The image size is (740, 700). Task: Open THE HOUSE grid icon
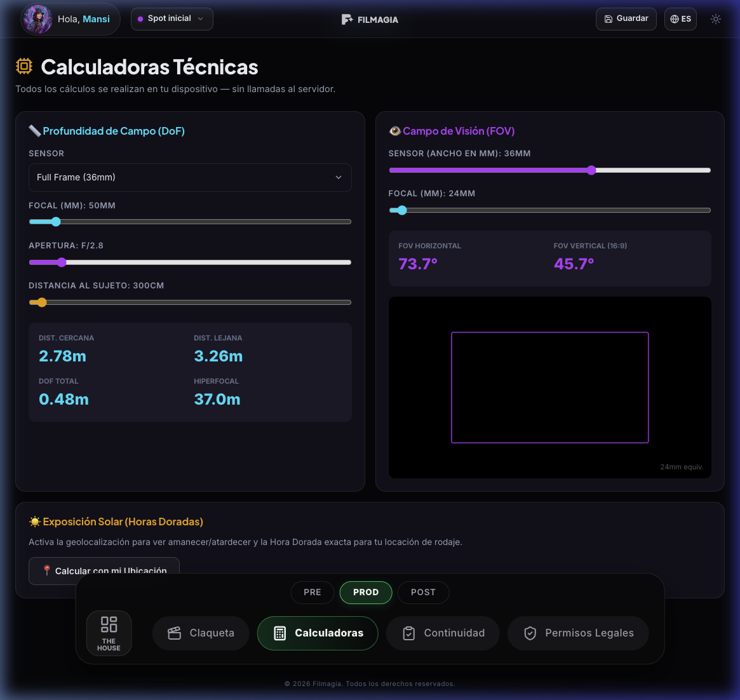click(109, 625)
